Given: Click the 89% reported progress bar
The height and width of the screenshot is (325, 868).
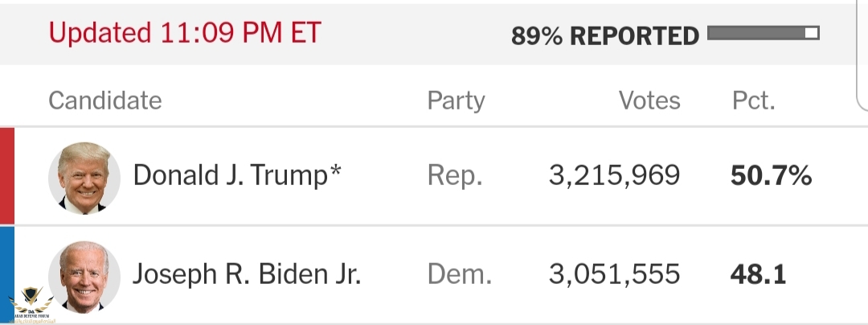Looking at the screenshot, I should [x=764, y=33].
